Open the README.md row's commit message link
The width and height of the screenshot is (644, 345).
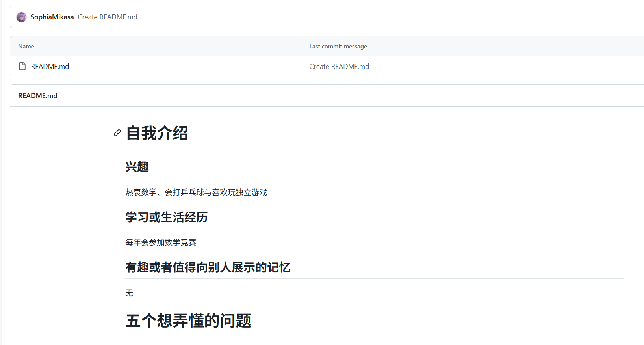(339, 67)
